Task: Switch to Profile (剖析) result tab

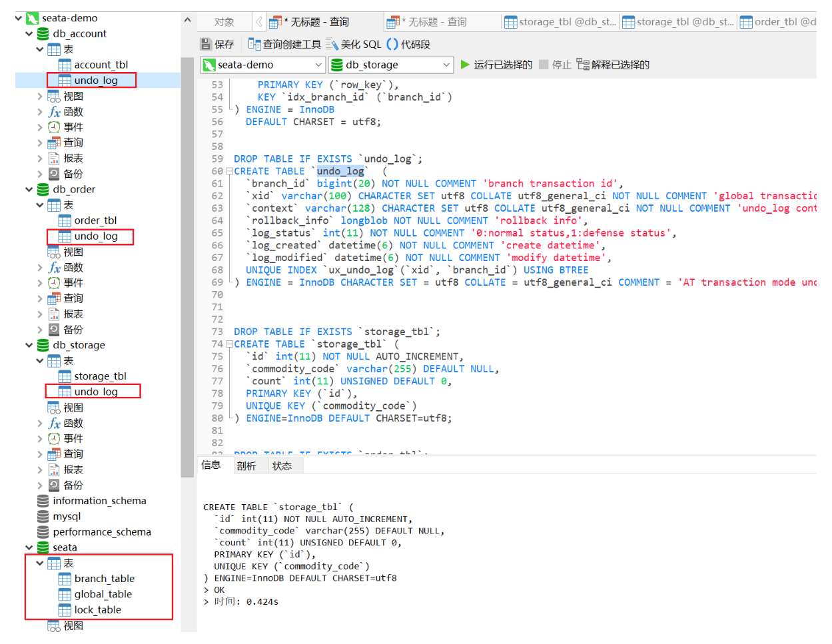Action: click(x=246, y=466)
